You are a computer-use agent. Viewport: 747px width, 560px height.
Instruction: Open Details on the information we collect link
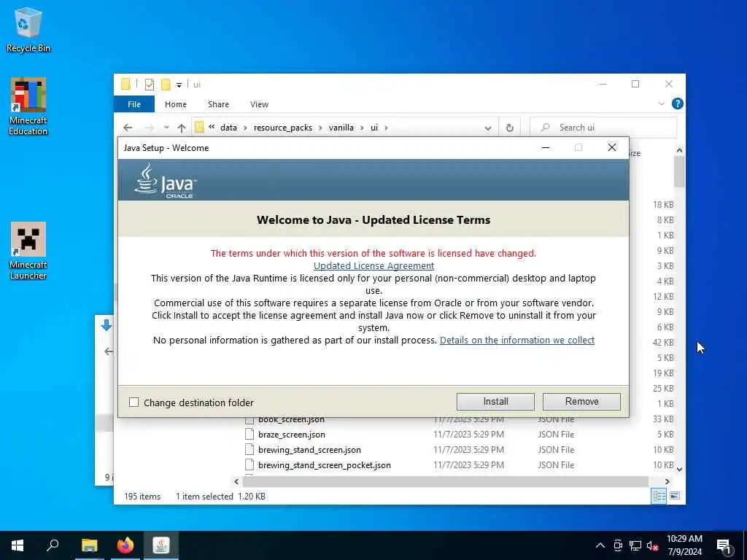point(517,340)
